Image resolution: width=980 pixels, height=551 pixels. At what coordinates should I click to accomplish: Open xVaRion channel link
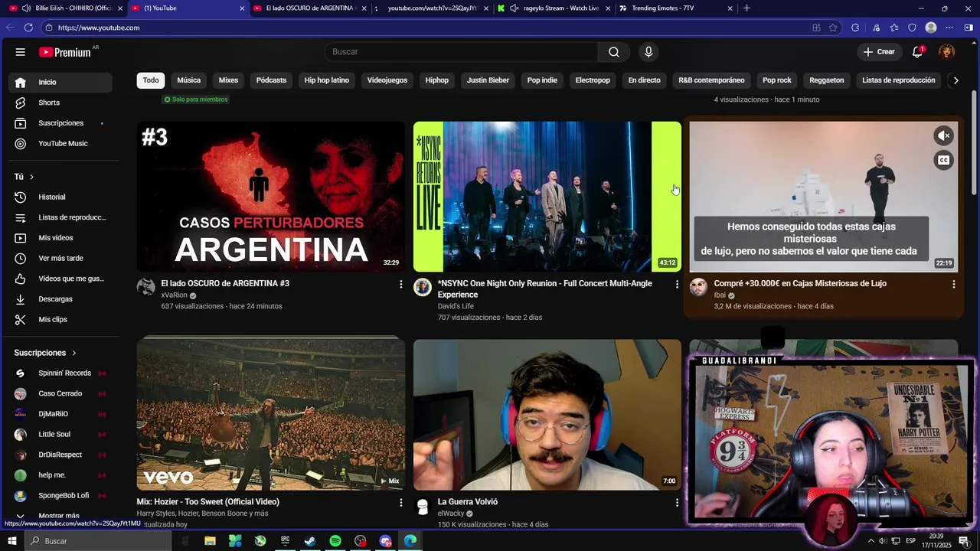(x=175, y=295)
